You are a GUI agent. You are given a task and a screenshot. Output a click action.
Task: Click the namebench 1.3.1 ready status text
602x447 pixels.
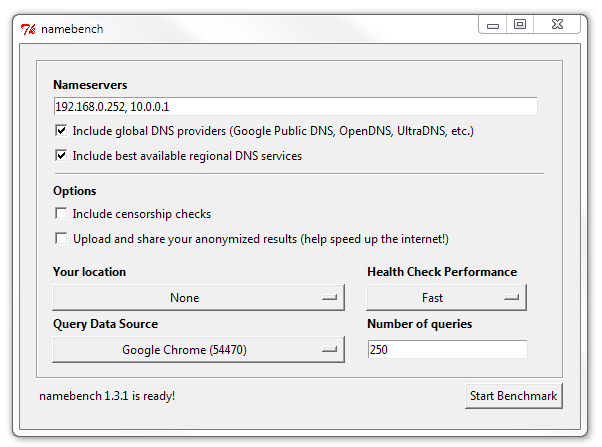[x=107, y=396]
